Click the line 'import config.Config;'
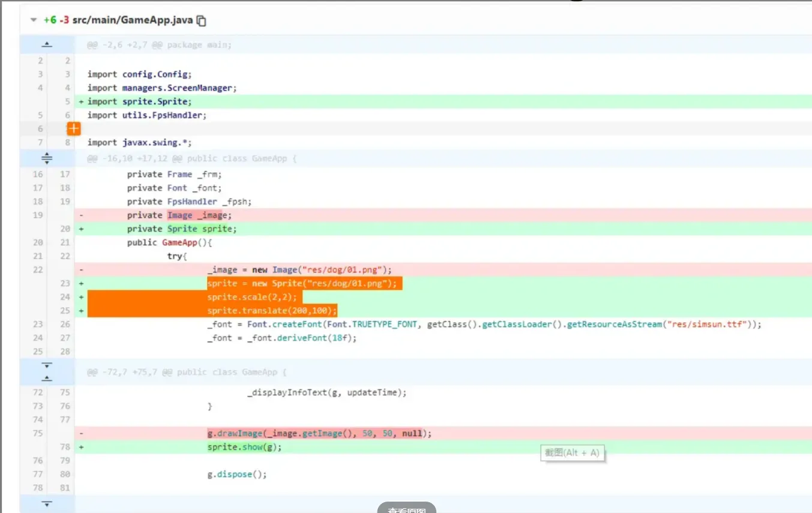812x513 pixels. (139, 74)
